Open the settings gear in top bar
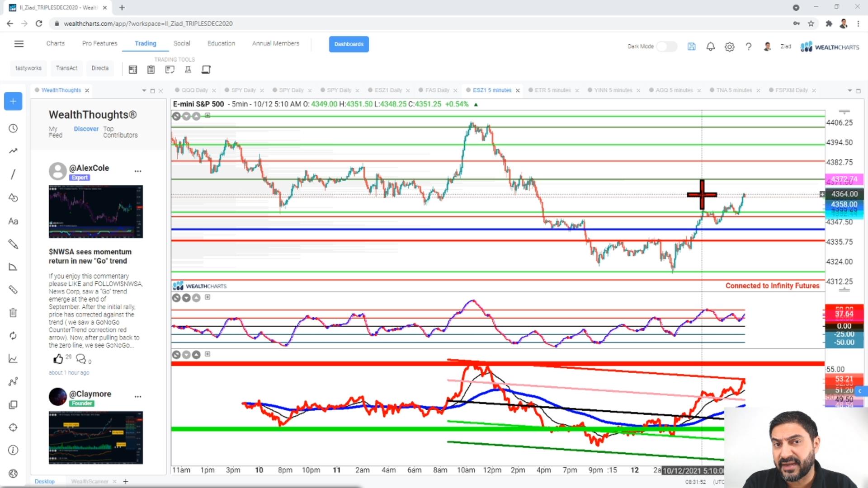 pos(730,47)
